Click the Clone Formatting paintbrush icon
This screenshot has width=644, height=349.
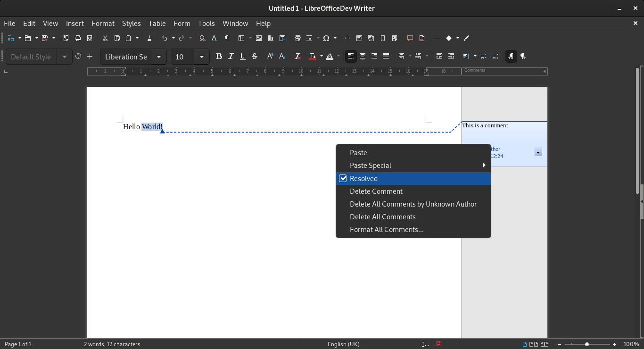pos(149,38)
